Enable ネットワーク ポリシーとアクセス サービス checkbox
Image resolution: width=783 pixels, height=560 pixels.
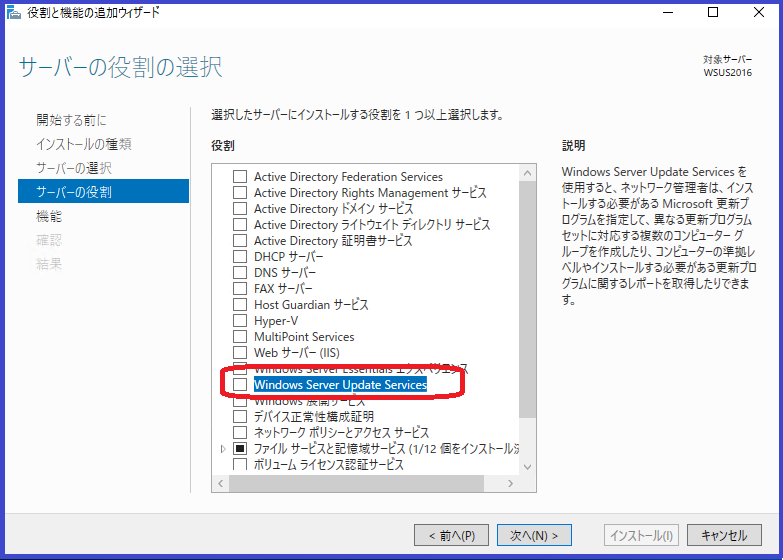[240, 432]
